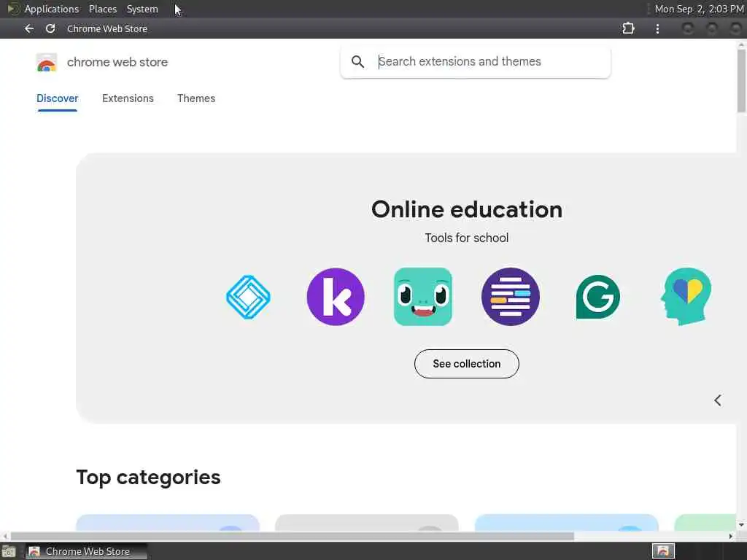Switch to the Extensions tab
747x560 pixels.
coord(128,98)
